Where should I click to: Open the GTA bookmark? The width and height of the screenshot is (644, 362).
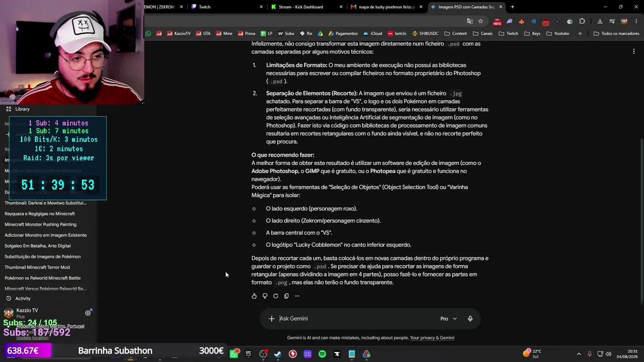[203, 34]
